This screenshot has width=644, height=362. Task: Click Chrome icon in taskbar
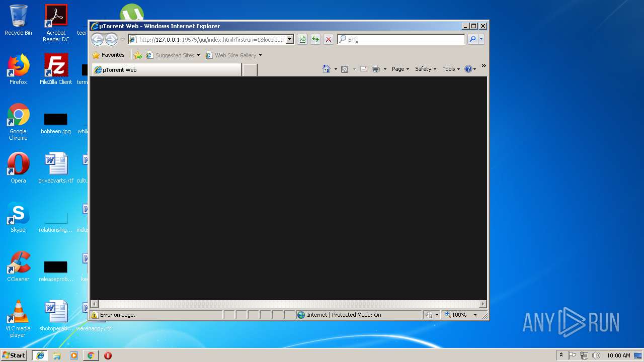tap(91, 355)
